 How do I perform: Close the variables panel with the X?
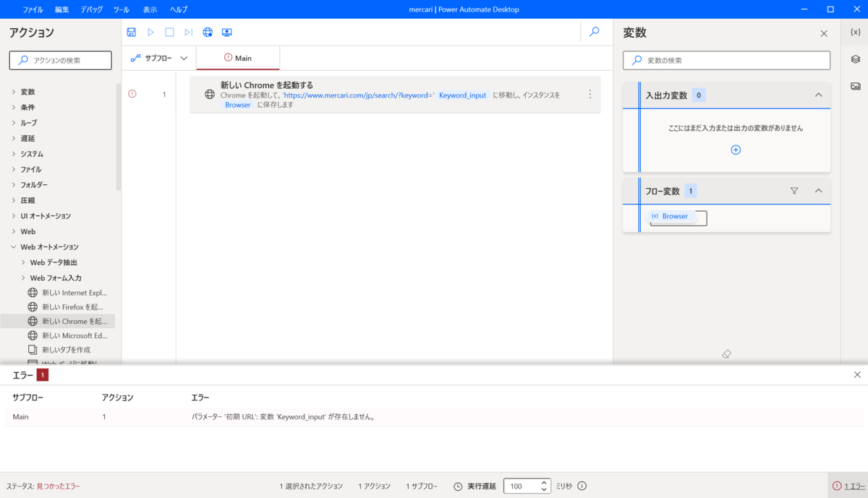tap(824, 33)
